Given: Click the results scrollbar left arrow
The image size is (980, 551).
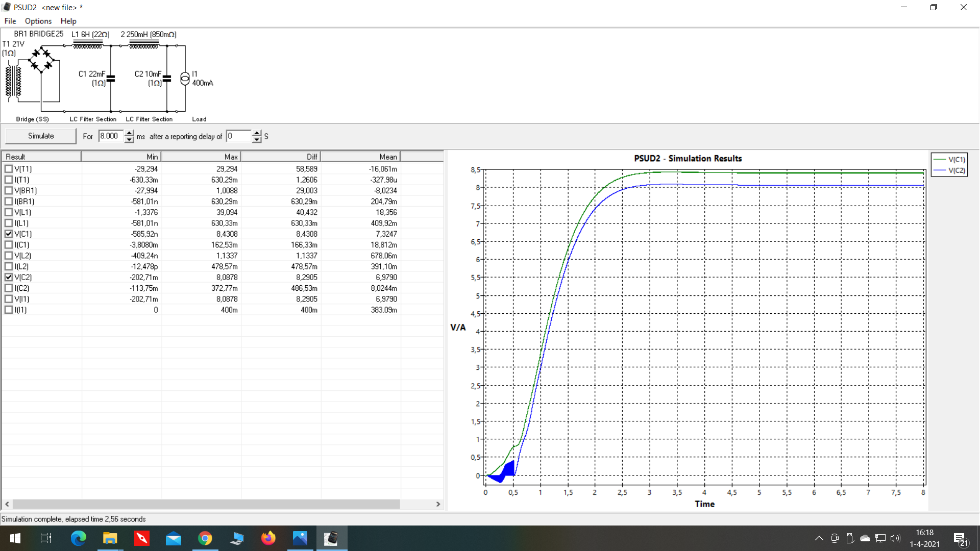Looking at the screenshot, I should [7, 504].
